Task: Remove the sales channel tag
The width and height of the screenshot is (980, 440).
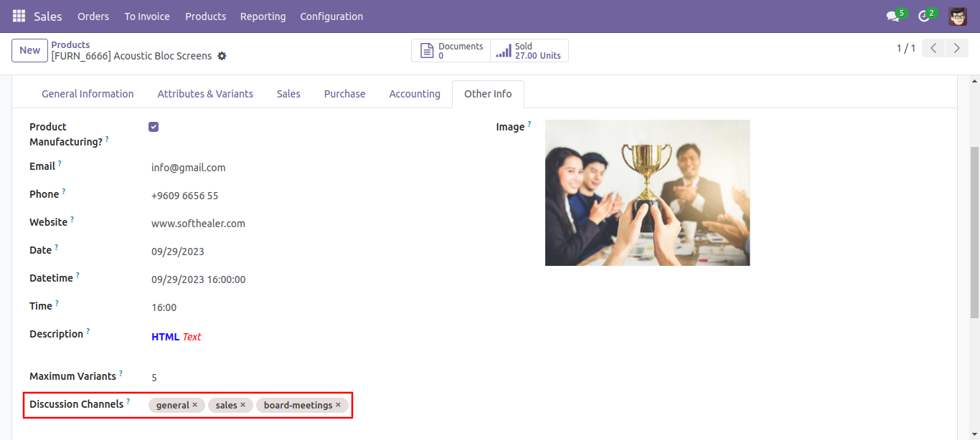Action: 242,405
